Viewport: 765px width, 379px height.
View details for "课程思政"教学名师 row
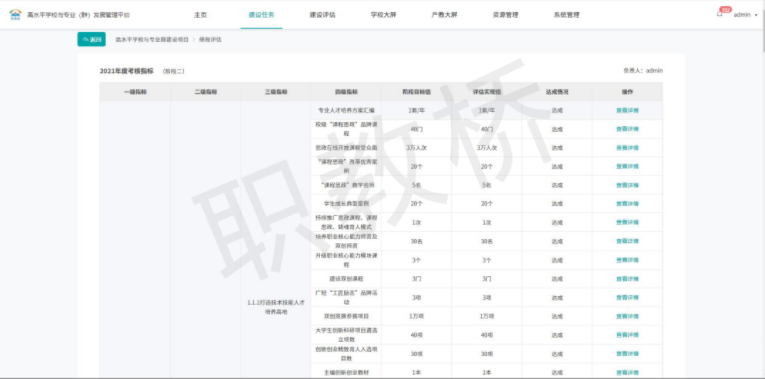pyautogui.click(x=627, y=185)
